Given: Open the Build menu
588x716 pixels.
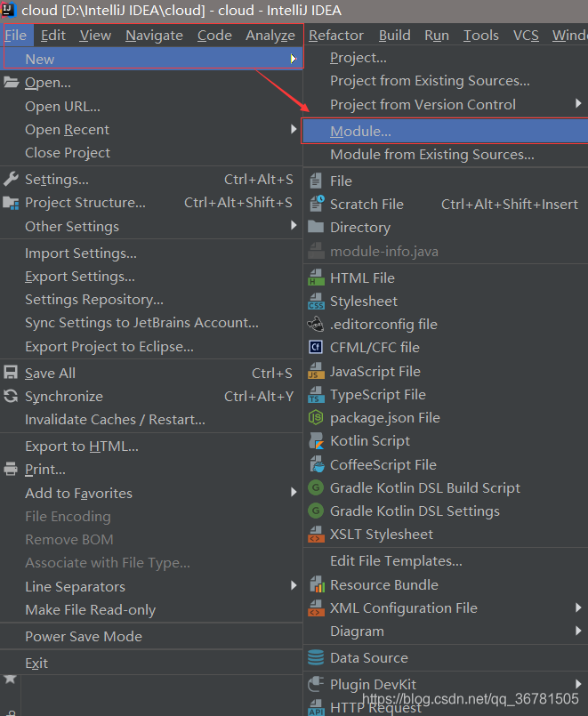Looking at the screenshot, I should 394,36.
